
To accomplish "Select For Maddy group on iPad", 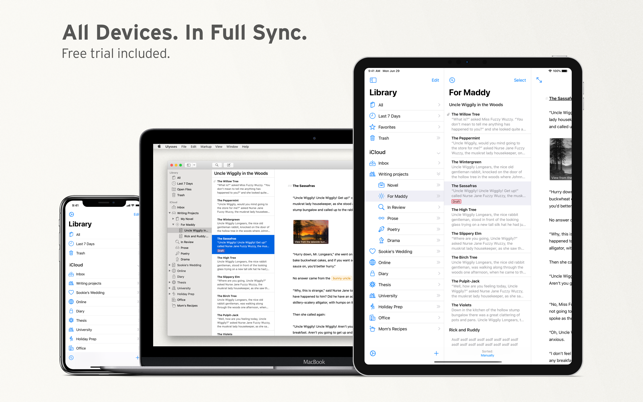I will (405, 196).
